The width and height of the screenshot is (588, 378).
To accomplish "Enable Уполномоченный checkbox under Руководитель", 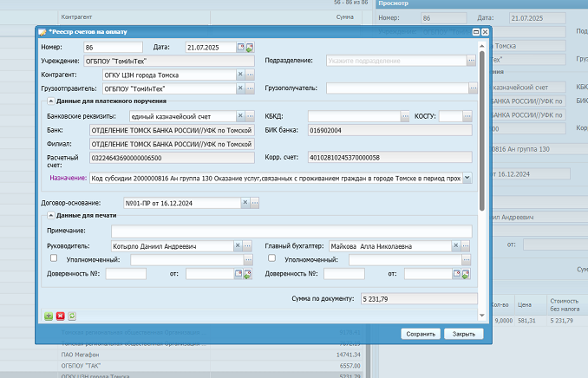I will tap(54, 258).
